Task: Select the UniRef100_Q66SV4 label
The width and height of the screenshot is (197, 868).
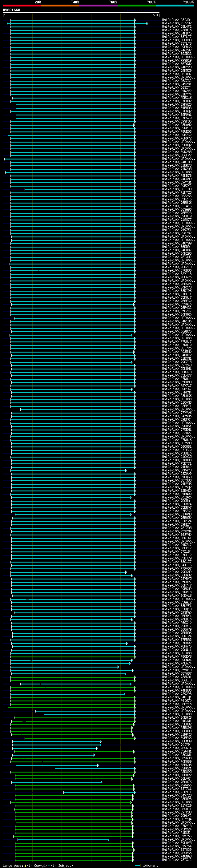Action: (x=177, y=284)
